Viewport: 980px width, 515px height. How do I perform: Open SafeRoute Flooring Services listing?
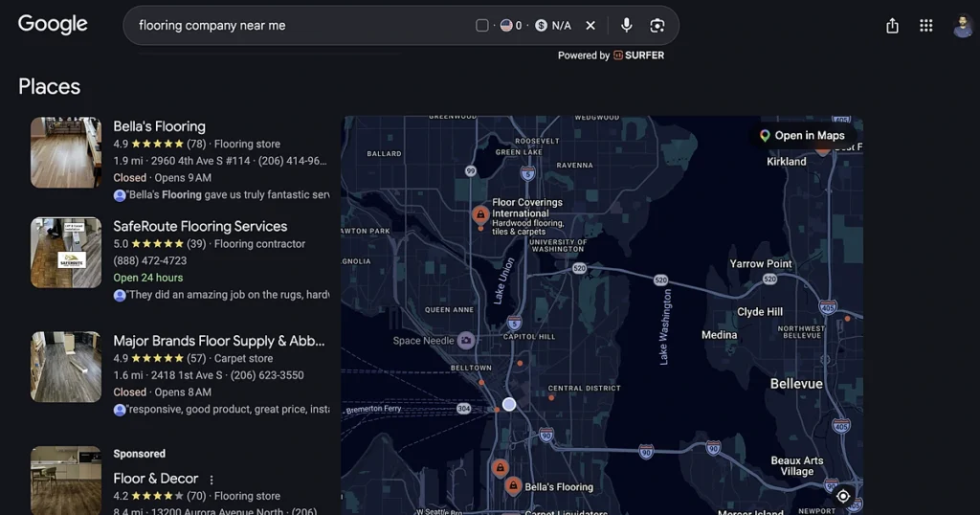tap(200, 226)
